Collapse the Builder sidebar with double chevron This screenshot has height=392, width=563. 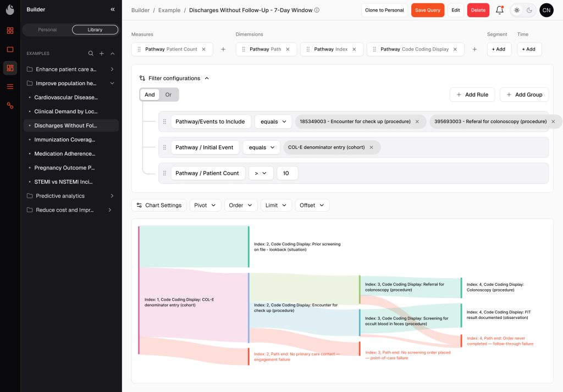pyautogui.click(x=112, y=9)
